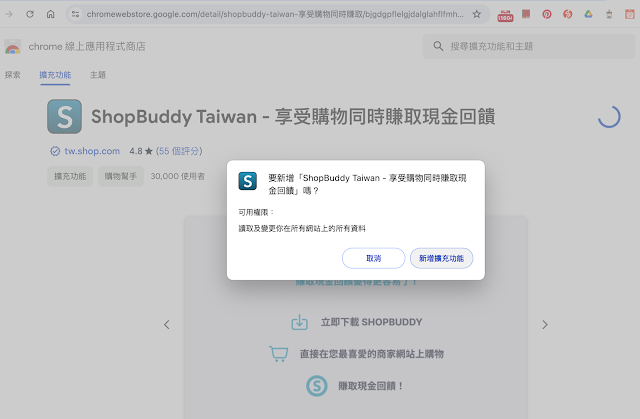
Task: Reload the page with refresh icon
Action: click(30, 14)
